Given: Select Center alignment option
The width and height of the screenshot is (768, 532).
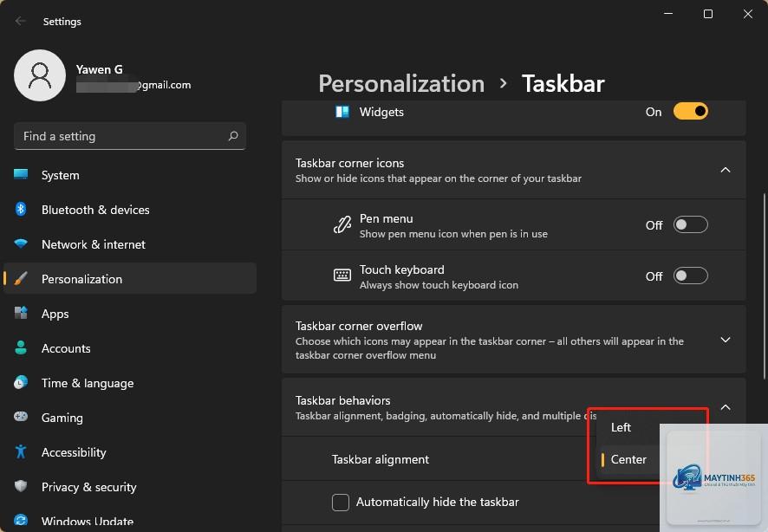Looking at the screenshot, I should 628,459.
